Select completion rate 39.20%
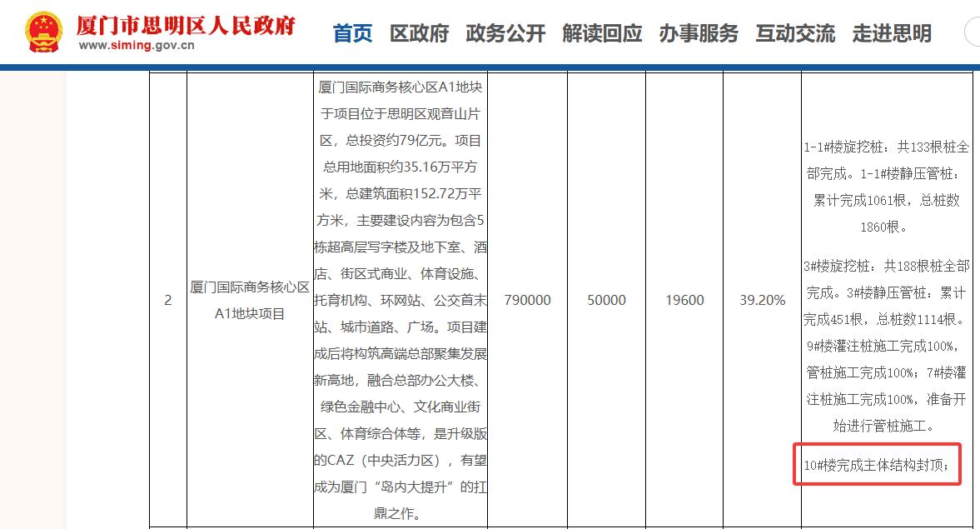This screenshot has width=980, height=529. (763, 300)
